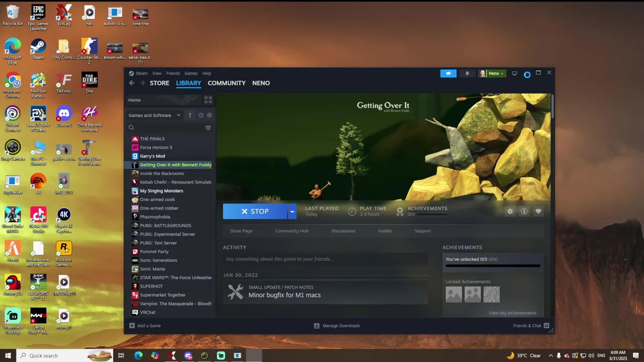Select the LIBRARY tab
This screenshot has width=644, height=362.
tap(189, 83)
